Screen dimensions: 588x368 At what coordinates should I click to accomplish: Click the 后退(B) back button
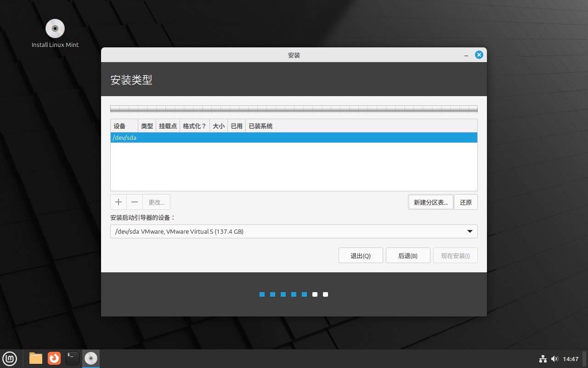pos(408,255)
